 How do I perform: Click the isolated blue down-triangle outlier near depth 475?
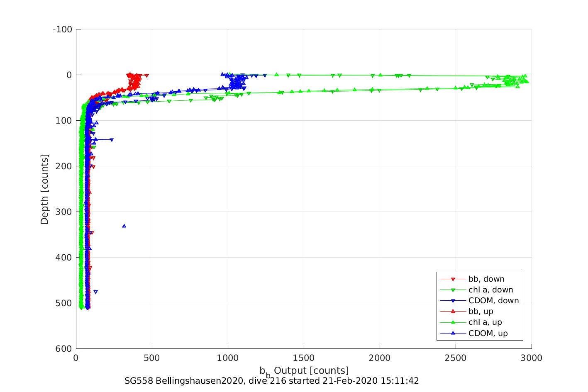coord(95,292)
